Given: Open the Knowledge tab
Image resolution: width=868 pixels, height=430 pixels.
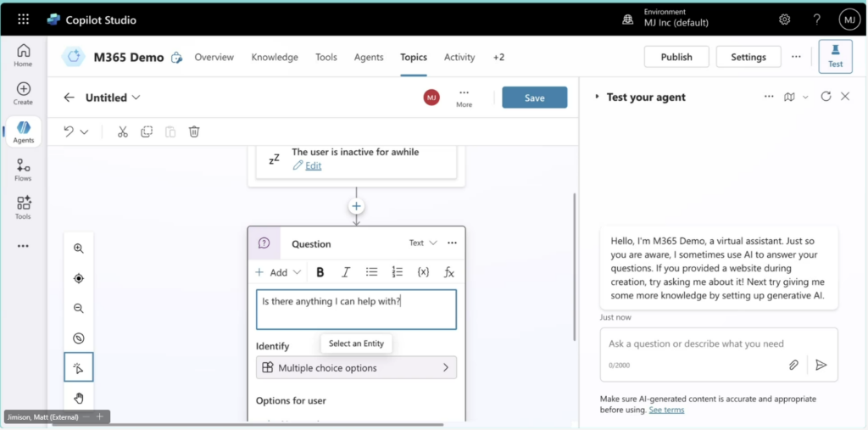Looking at the screenshot, I should pos(275,57).
